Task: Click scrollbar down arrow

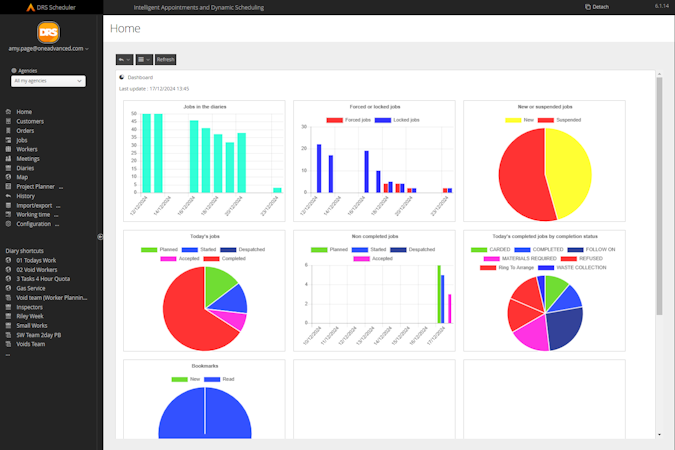Action: coord(659,434)
